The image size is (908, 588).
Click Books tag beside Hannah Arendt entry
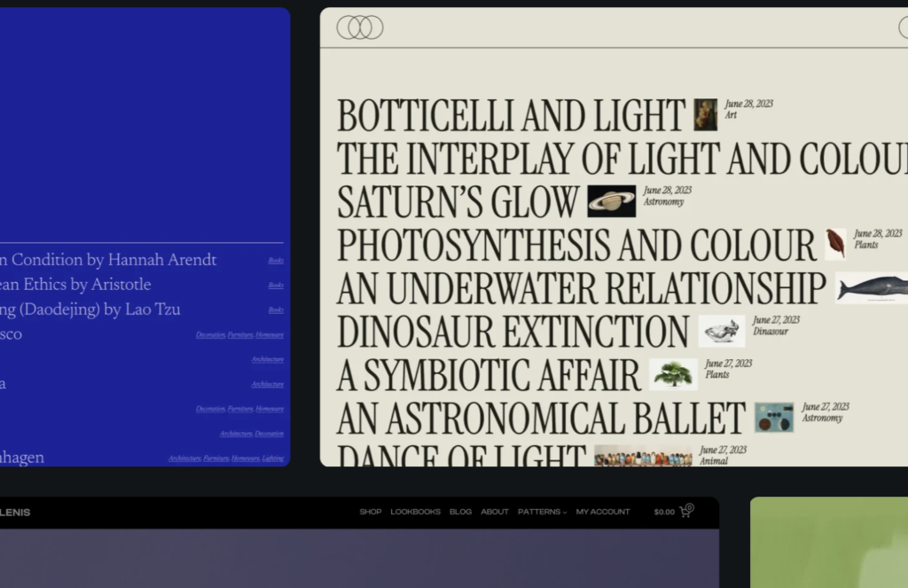tap(276, 261)
